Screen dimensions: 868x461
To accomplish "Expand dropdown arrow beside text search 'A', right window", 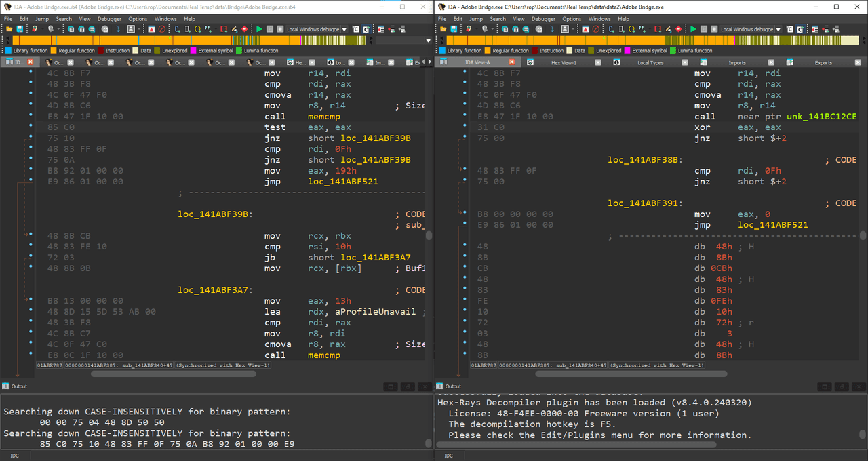I will pos(573,29).
